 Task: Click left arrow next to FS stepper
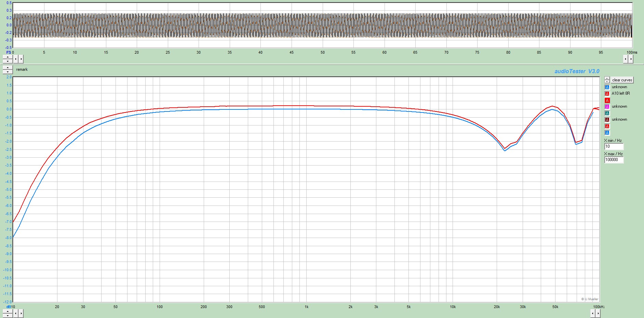[15, 59]
